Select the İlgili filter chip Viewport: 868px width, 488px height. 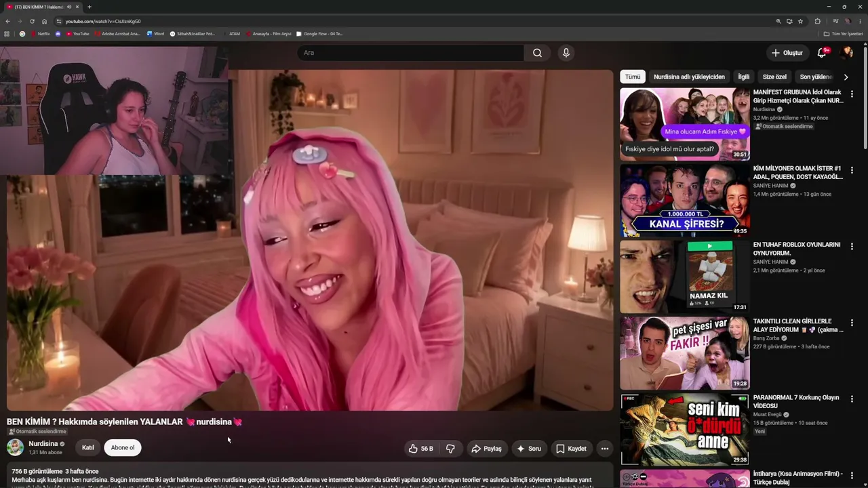pos(744,77)
